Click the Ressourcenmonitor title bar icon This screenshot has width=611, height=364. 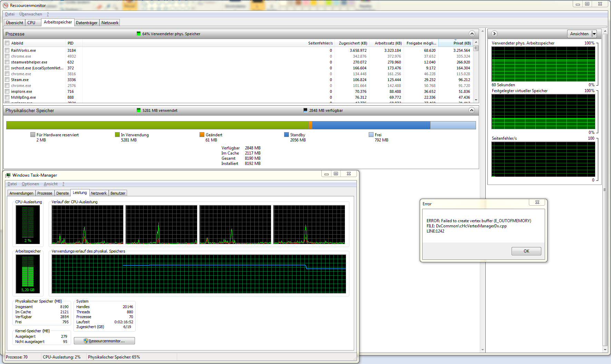(6, 6)
